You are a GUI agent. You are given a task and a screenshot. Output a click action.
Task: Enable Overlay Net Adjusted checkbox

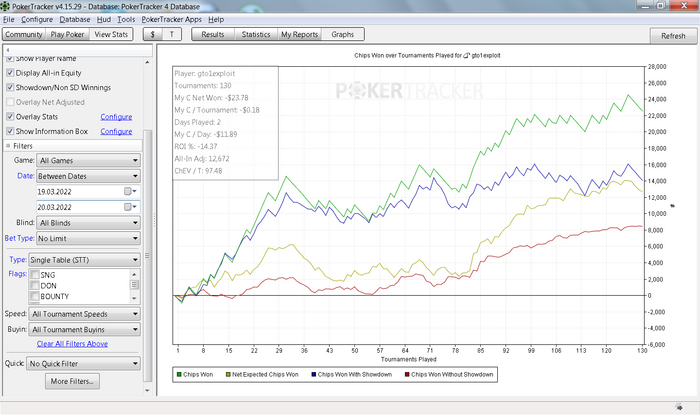[x=10, y=102]
